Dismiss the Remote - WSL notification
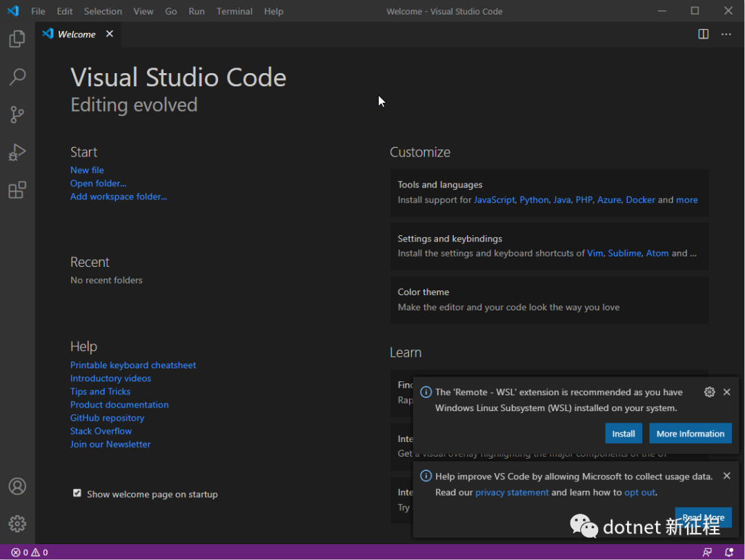This screenshot has width=745, height=560. (726, 392)
